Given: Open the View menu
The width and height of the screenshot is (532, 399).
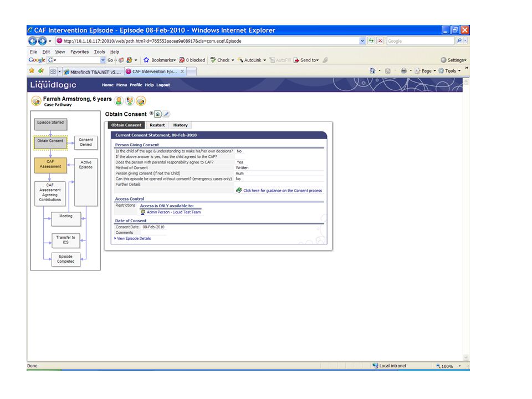Looking at the screenshot, I should point(60,52).
